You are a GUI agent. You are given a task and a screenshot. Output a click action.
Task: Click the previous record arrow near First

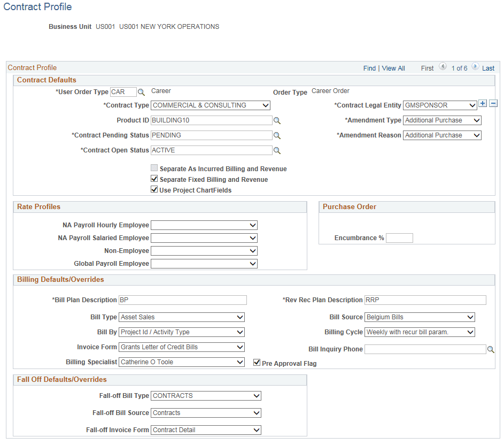tap(443, 67)
